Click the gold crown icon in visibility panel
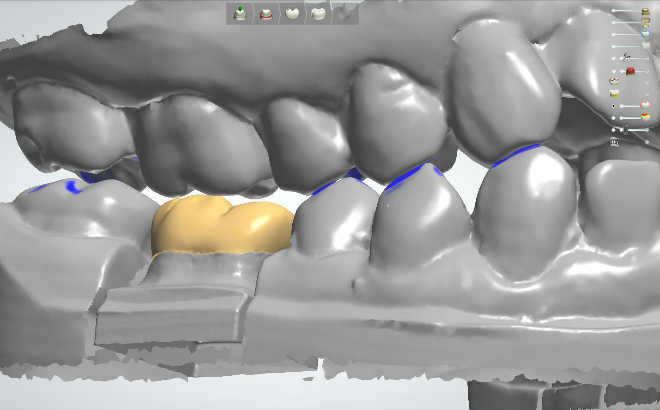The width and height of the screenshot is (660, 410). coord(645,11)
